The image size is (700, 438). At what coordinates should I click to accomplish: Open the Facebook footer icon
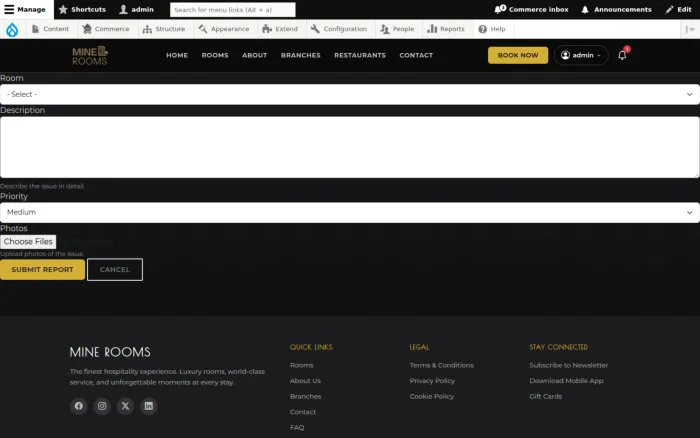coord(79,406)
